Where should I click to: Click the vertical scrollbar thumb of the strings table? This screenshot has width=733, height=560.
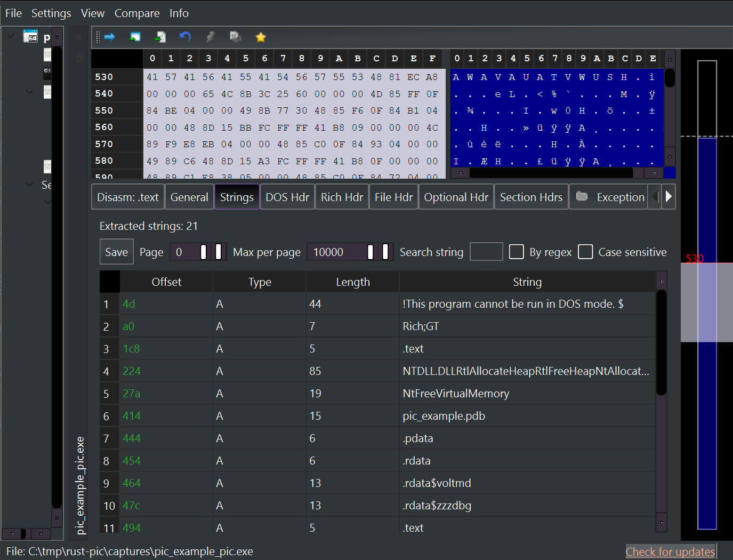[662, 342]
